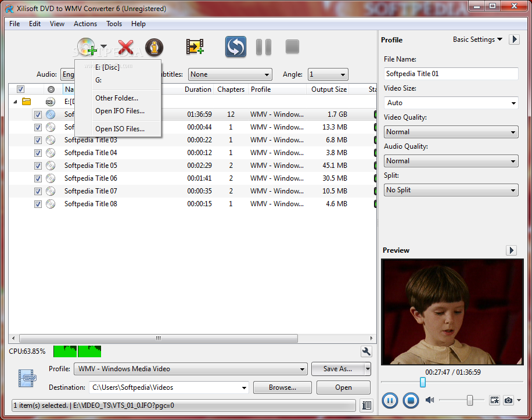Pause the preview playback
The height and width of the screenshot is (420, 532).
pyautogui.click(x=390, y=400)
